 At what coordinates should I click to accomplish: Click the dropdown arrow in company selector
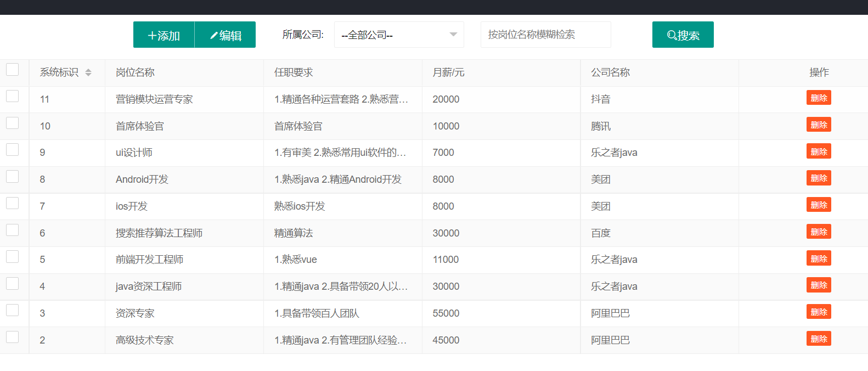tap(453, 35)
